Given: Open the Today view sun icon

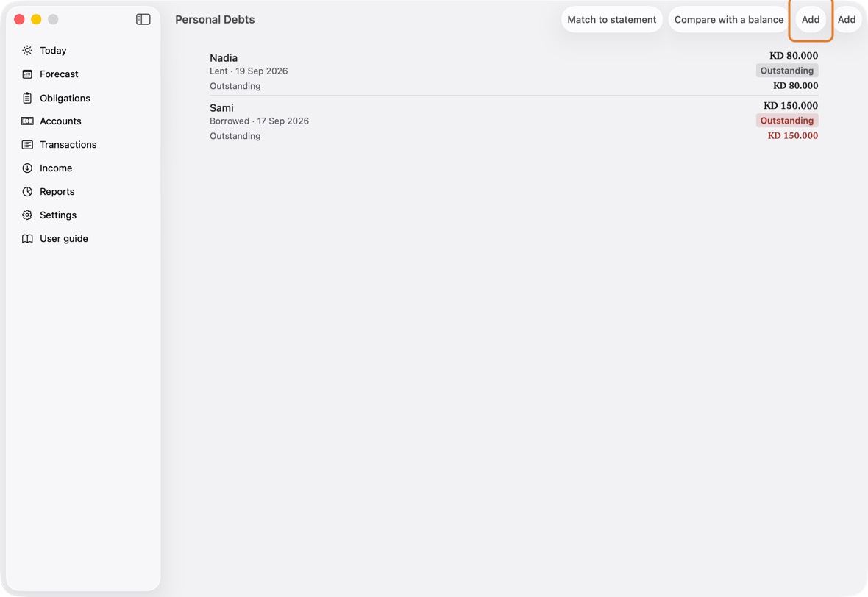Looking at the screenshot, I should pos(27,50).
